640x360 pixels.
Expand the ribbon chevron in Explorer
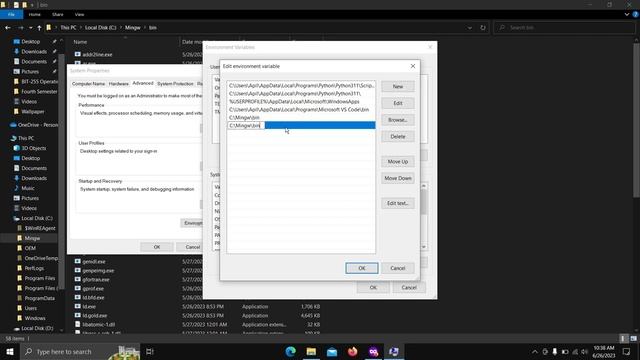(627, 14)
